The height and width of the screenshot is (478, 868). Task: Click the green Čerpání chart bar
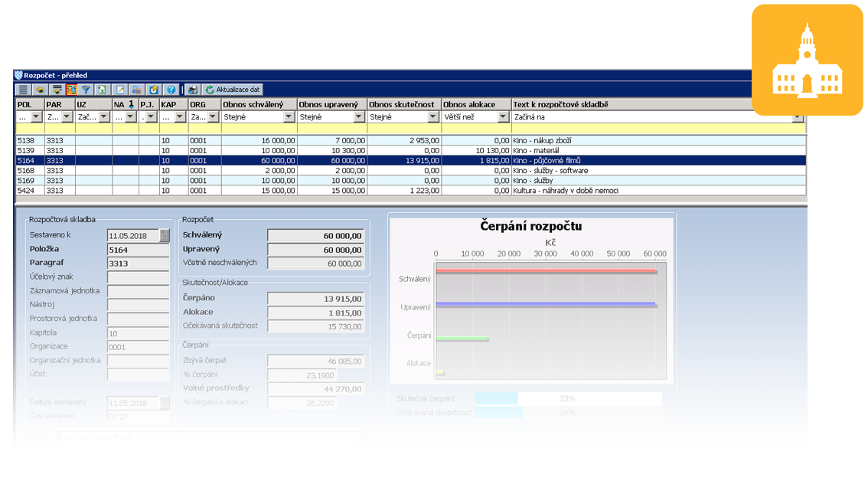[462, 338]
